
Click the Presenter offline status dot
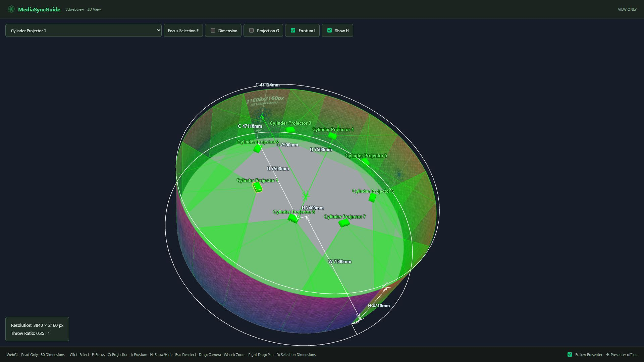point(607,355)
